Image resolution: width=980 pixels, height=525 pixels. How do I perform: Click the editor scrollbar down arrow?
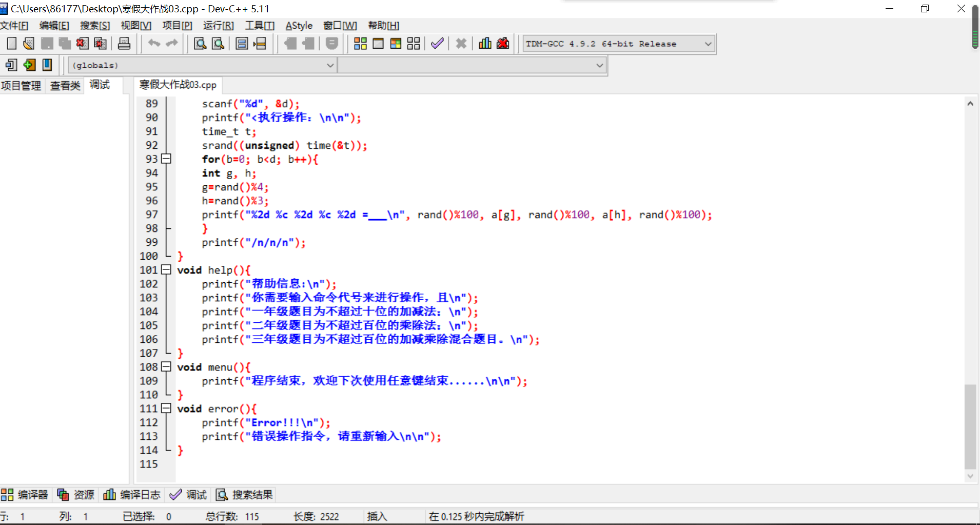[970, 476]
